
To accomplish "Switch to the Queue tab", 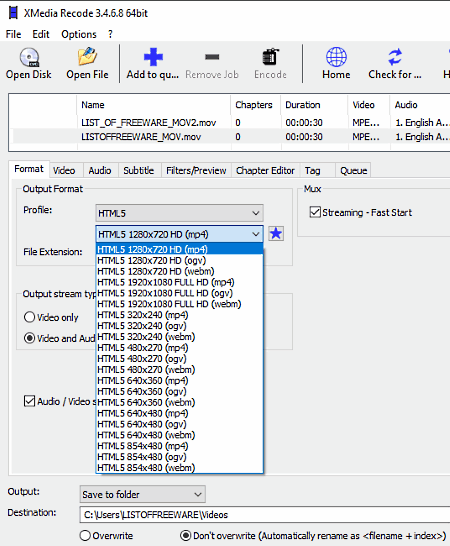I will pos(354,170).
